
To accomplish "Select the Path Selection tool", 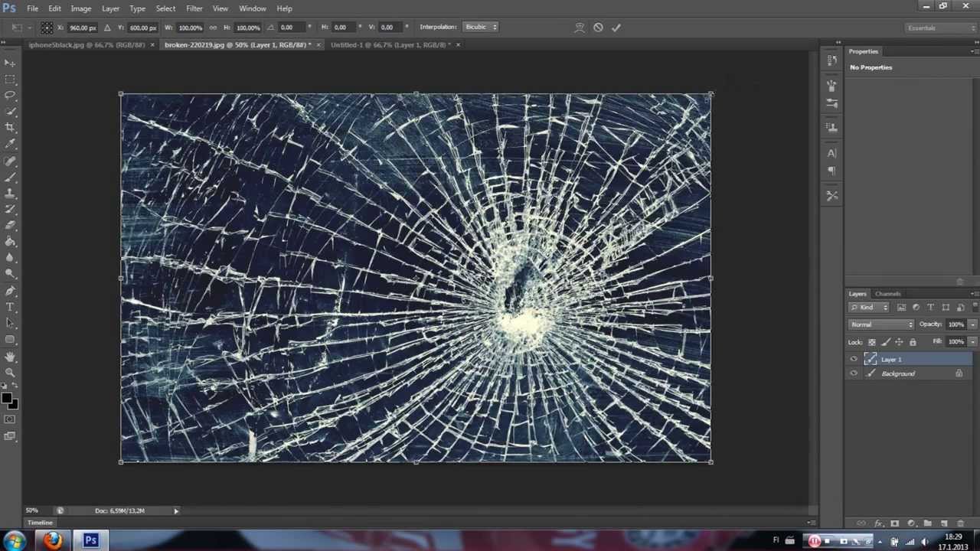I will pos(10,323).
